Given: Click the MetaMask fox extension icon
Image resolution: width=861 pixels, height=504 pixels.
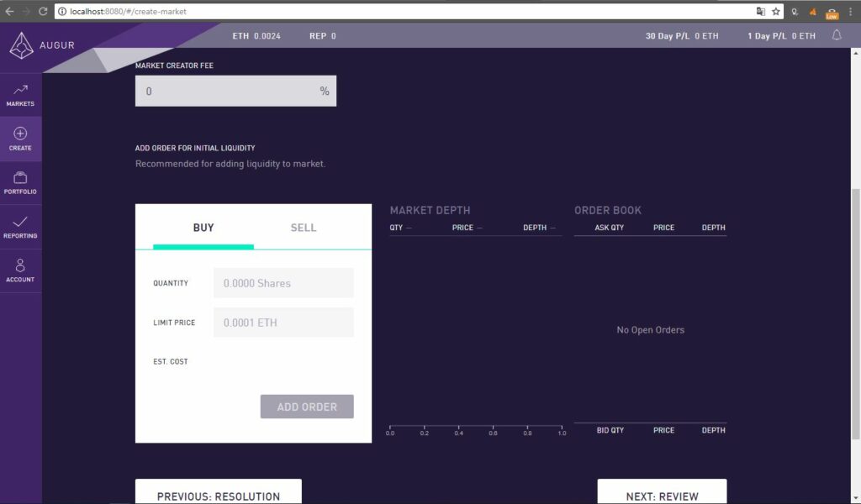Looking at the screenshot, I should click(812, 12).
